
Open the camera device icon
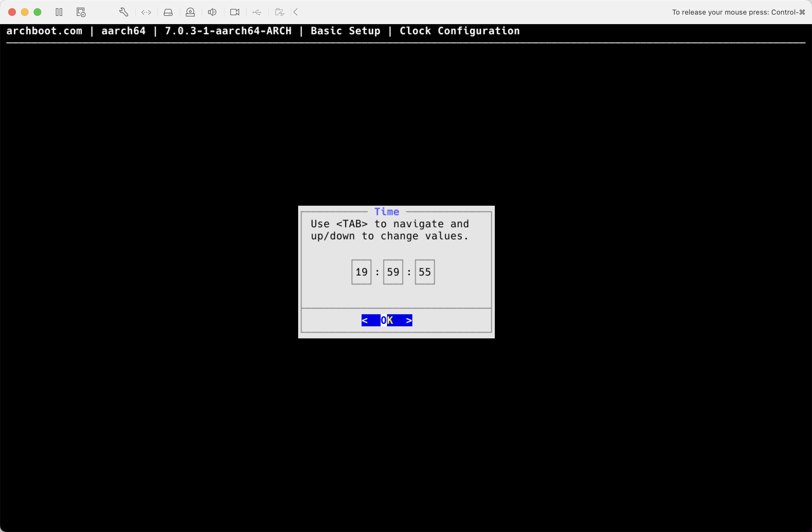pos(235,12)
